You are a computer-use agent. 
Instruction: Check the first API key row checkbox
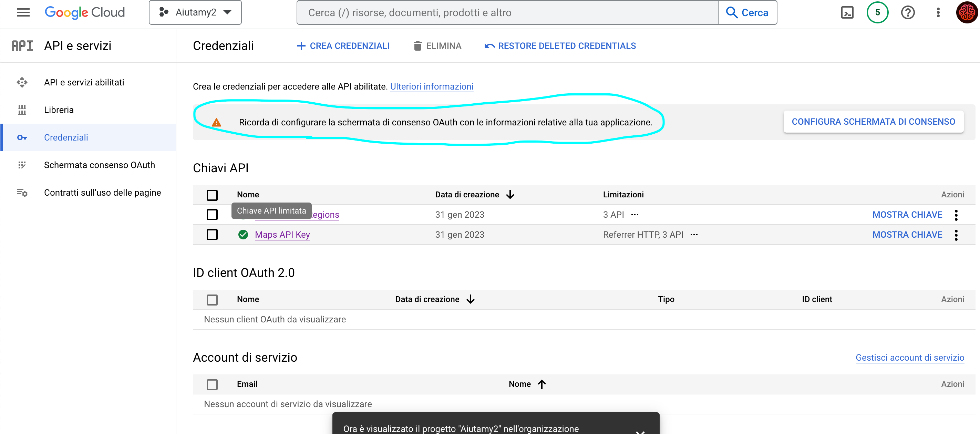(212, 215)
